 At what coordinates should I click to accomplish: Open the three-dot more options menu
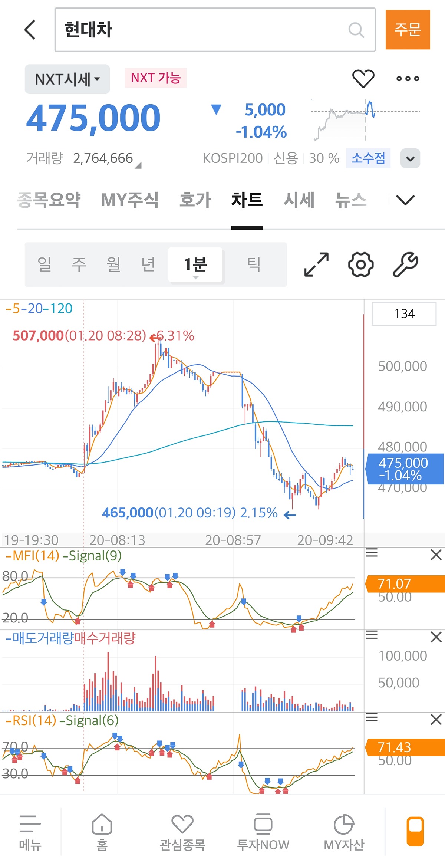pos(408,79)
